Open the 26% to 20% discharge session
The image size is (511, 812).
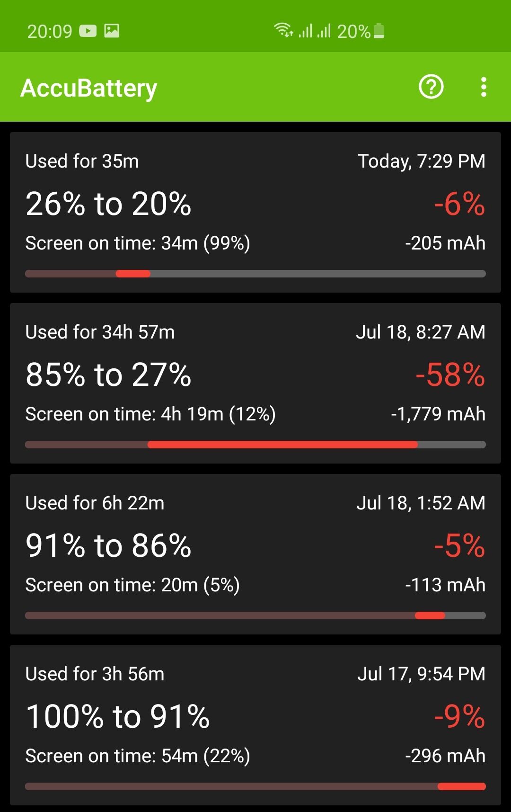(255, 212)
